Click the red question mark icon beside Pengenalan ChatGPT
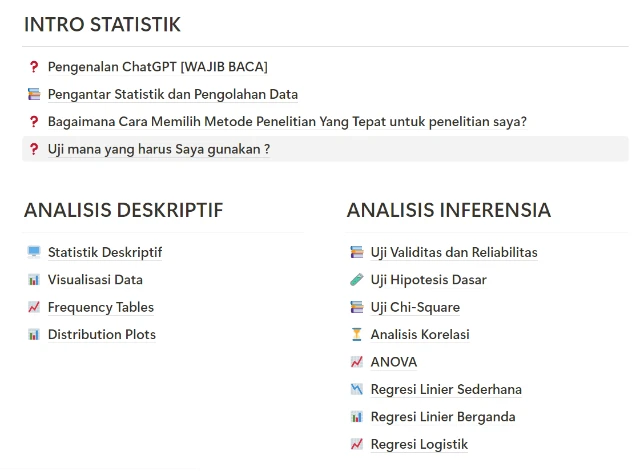The image size is (640, 471). pos(34,67)
